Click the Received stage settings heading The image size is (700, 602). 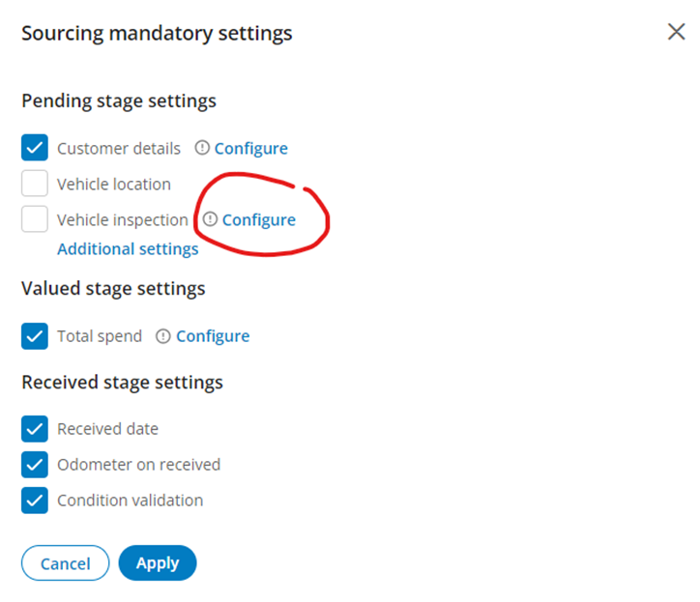pos(122,382)
